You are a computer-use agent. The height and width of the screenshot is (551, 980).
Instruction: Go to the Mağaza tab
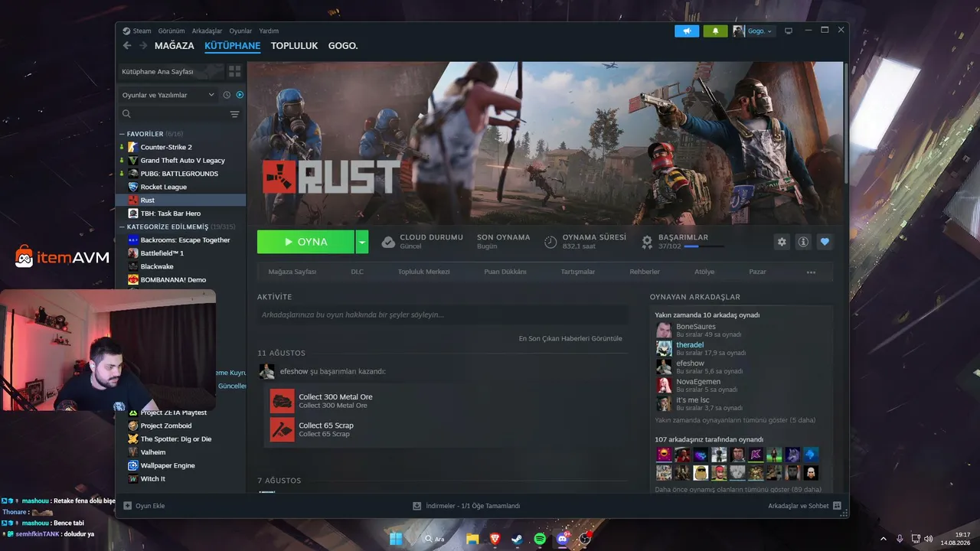point(174,46)
